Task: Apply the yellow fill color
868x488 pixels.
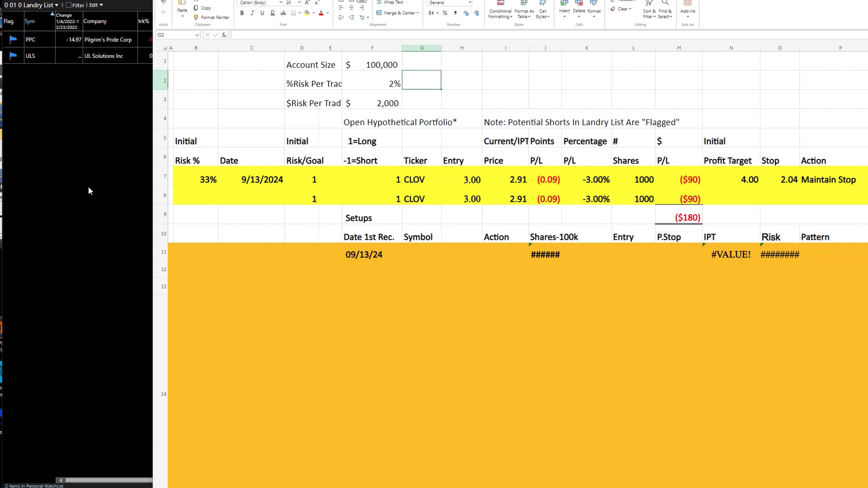Action: point(307,13)
